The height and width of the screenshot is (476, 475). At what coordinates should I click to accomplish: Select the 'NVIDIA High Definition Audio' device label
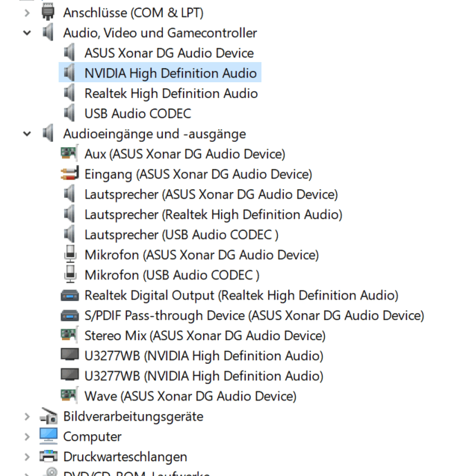point(170,73)
